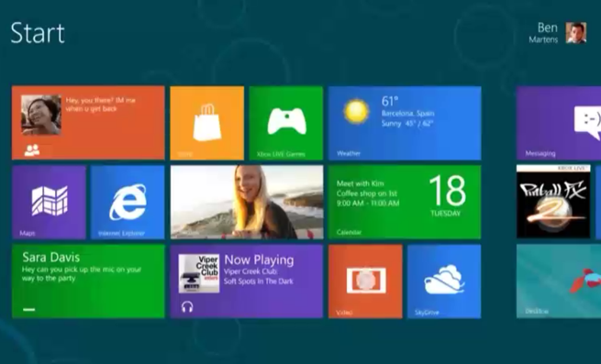Open the Video tile
Image resolution: width=601 pixels, height=364 pixels.
click(x=365, y=281)
